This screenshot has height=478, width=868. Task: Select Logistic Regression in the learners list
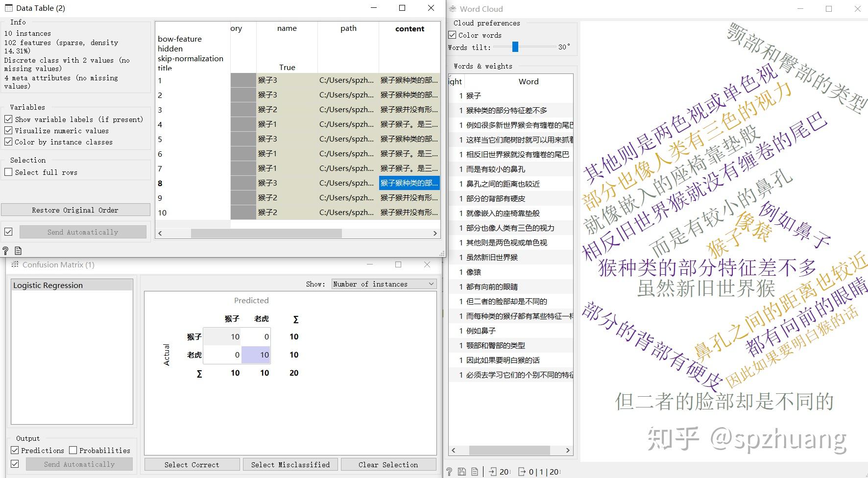pos(72,285)
